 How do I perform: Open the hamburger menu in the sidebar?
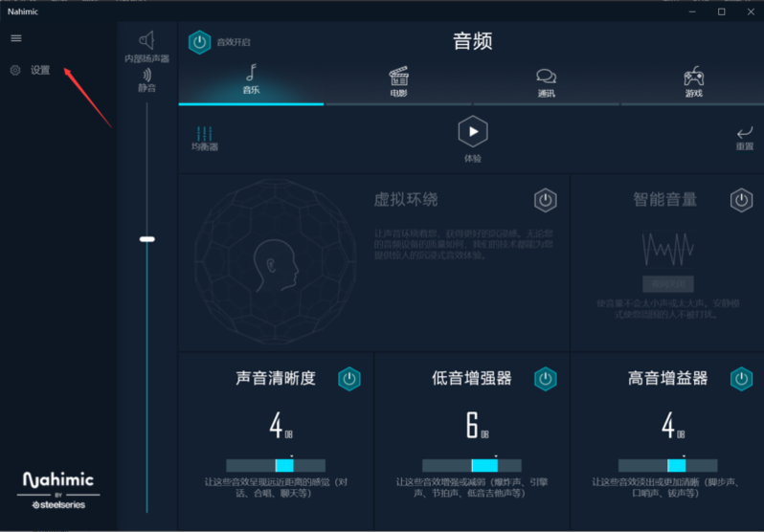point(15,38)
